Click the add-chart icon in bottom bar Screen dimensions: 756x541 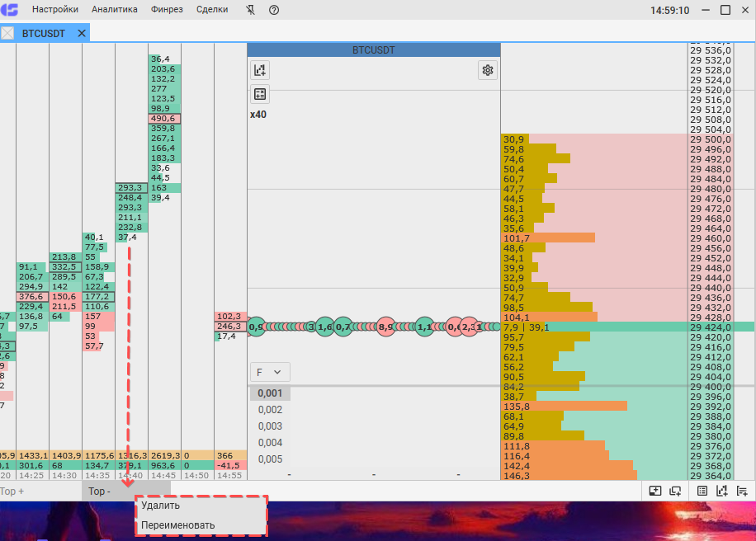coord(722,491)
